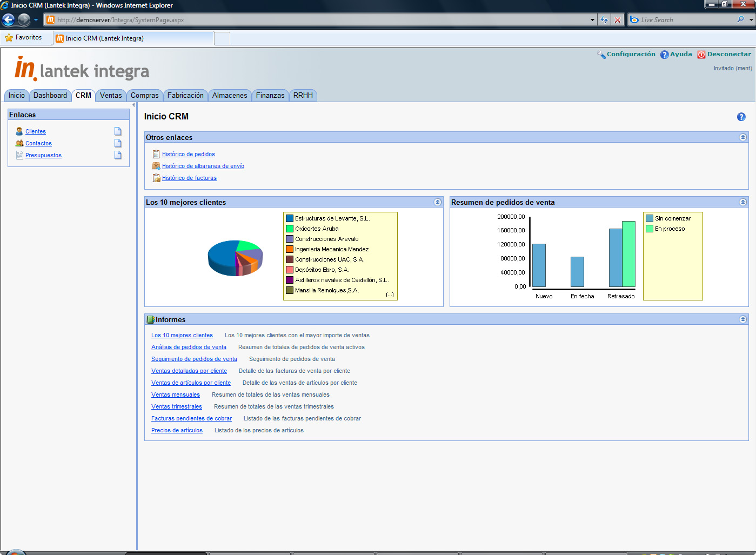Switch to the Ventas tab
Screen dimensions: 756x555
(111, 96)
